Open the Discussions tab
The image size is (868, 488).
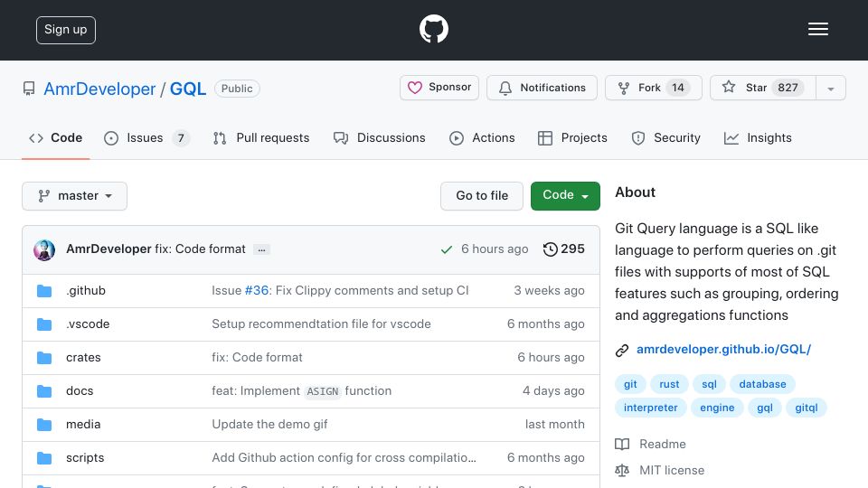379,137
